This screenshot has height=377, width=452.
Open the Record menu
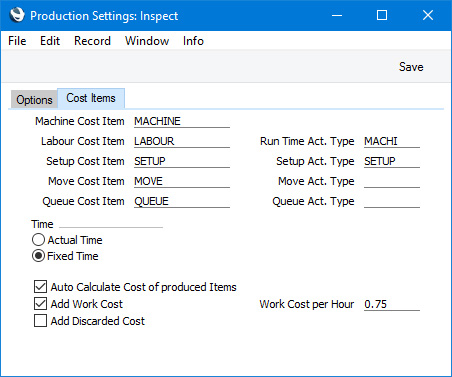(x=92, y=41)
